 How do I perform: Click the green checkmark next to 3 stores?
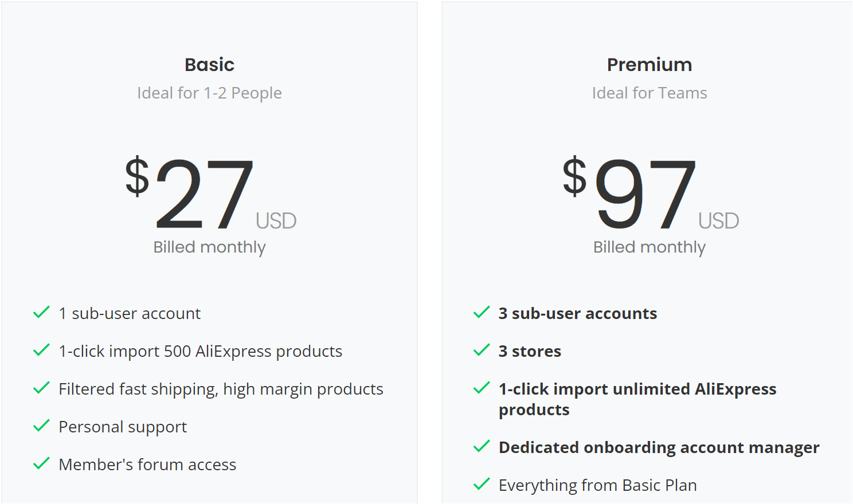tap(482, 351)
